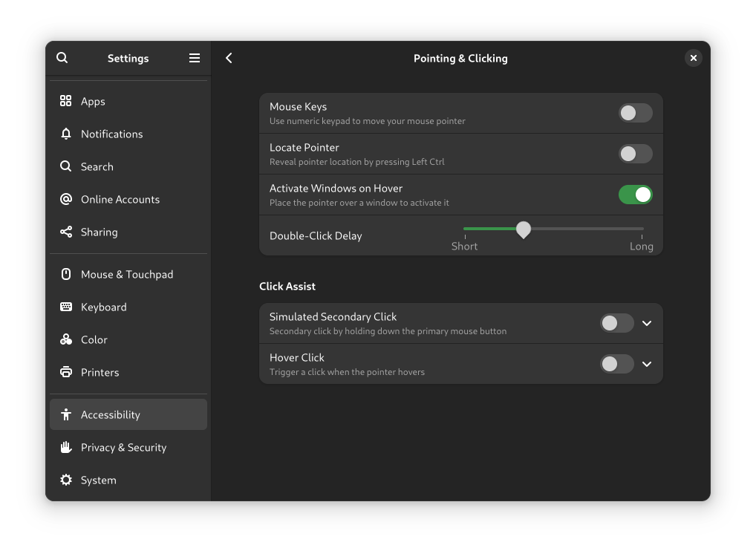This screenshot has width=756, height=551.
Task: Click the System gear icon
Action: 66,480
